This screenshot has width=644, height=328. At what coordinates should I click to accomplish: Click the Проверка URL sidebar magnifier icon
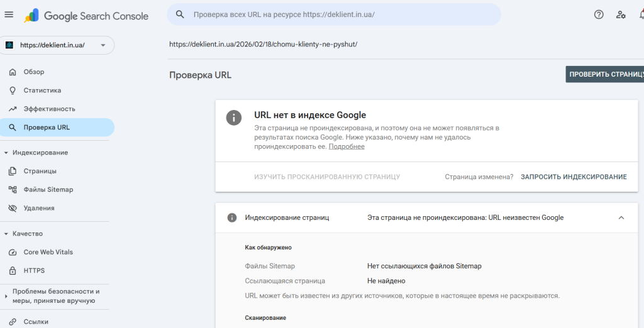click(x=13, y=128)
